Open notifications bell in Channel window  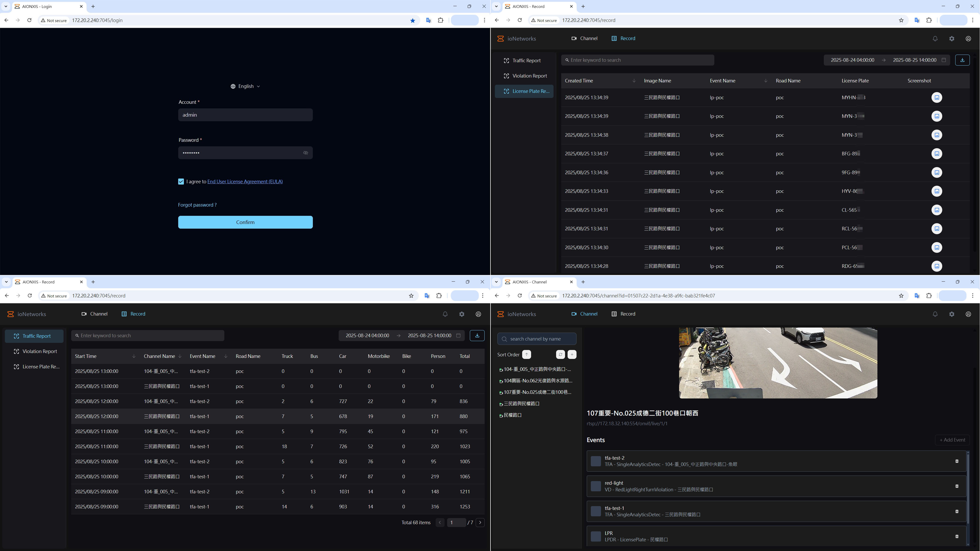coord(935,314)
